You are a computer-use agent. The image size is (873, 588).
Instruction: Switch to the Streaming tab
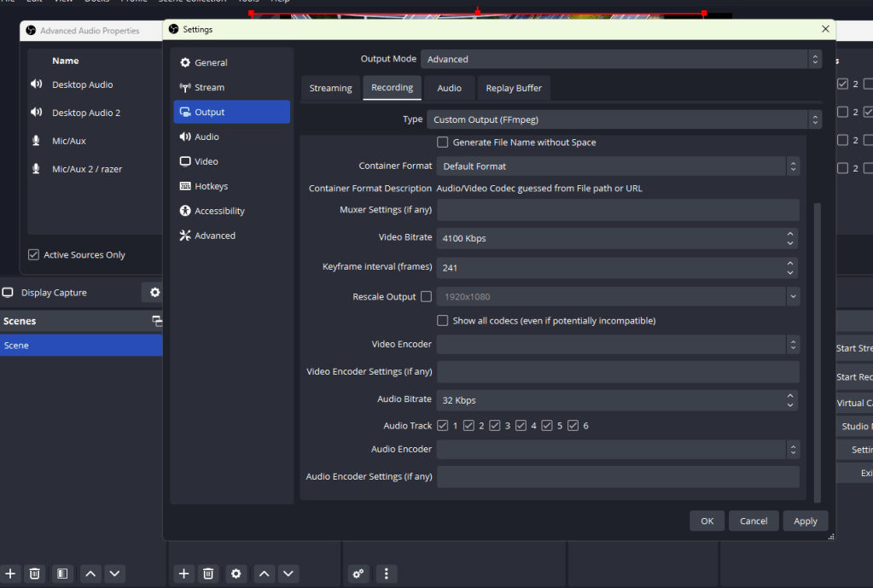click(x=331, y=88)
